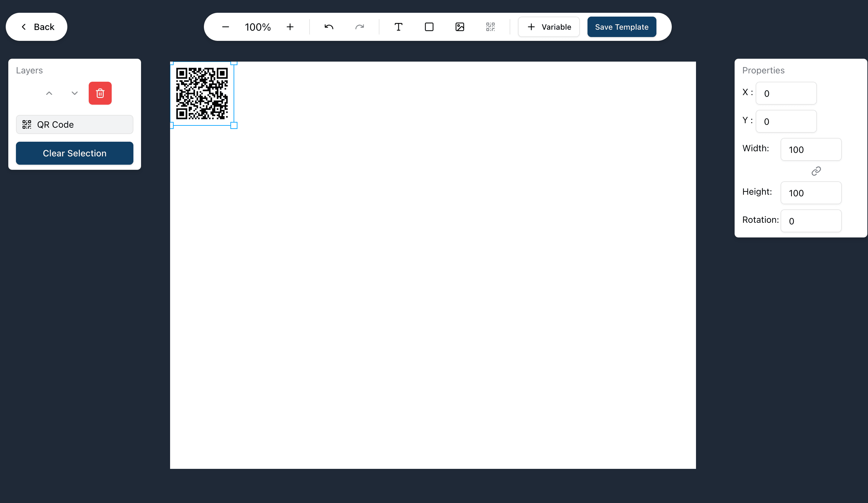Click the Rotation value field
Image resolution: width=868 pixels, height=503 pixels.
pyautogui.click(x=811, y=221)
